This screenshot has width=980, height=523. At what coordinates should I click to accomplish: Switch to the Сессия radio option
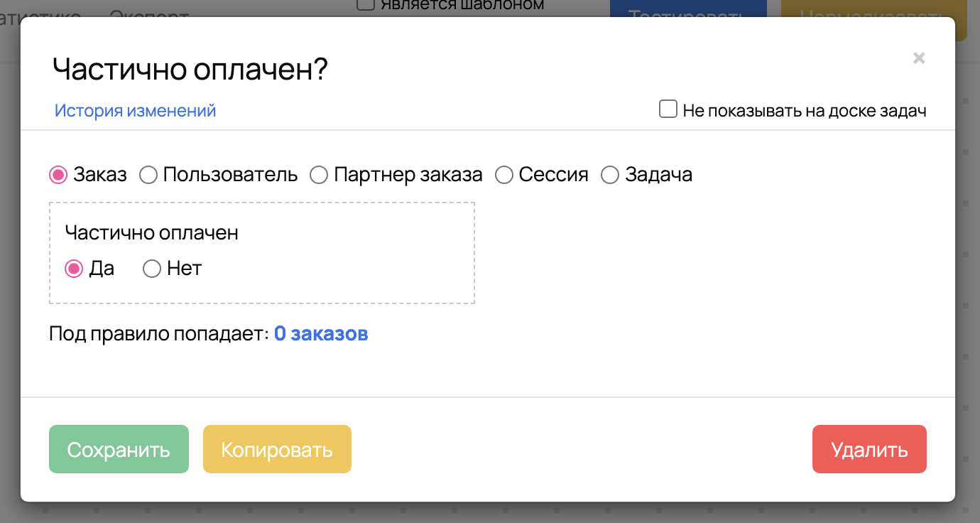pos(504,175)
